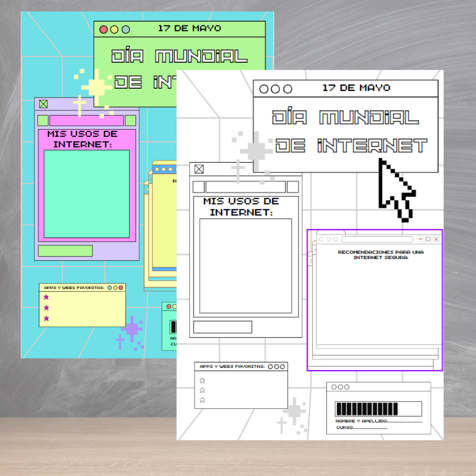Select the first purple star in the yellow favorites window
The width and height of the screenshot is (476, 476).
(x=46, y=297)
